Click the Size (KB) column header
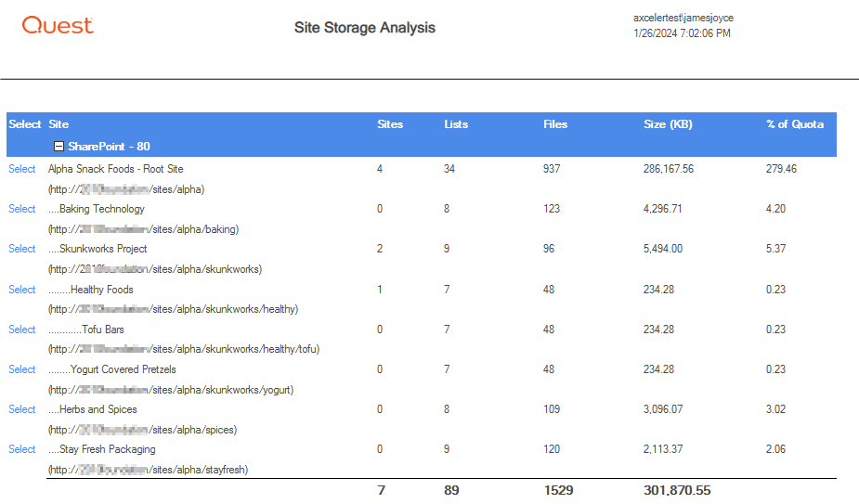The height and width of the screenshot is (504, 859). 668,124
